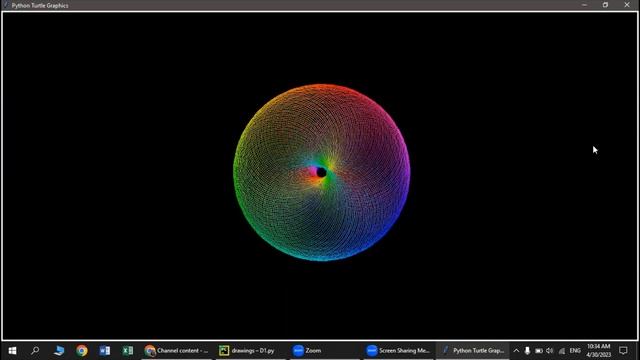The height and width of the screenshot is (360, 640).
Task: Expand the hidden system tray icons chevron
Action: coord(516,351)
